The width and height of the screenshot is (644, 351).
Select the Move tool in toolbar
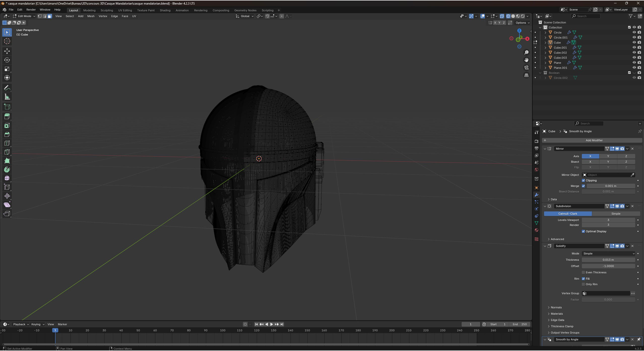7,51
